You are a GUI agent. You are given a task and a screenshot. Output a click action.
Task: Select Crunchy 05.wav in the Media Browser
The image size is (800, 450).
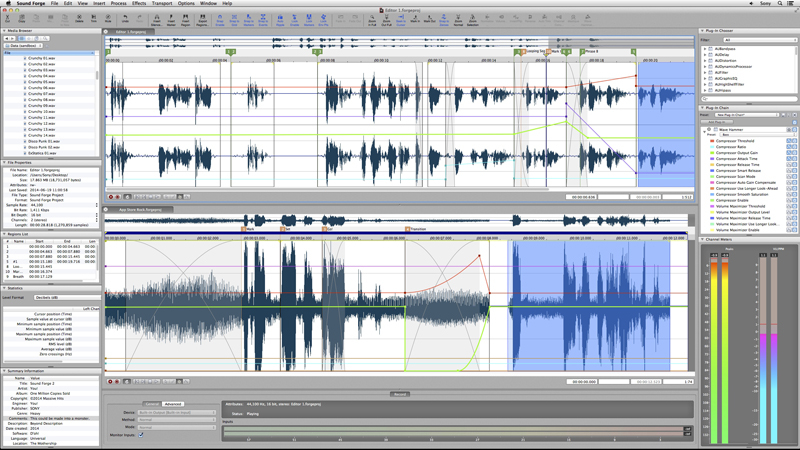click(41, 82)
